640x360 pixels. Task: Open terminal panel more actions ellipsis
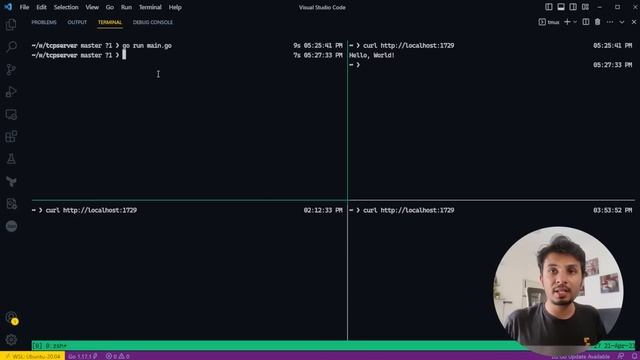coord(610,22)
